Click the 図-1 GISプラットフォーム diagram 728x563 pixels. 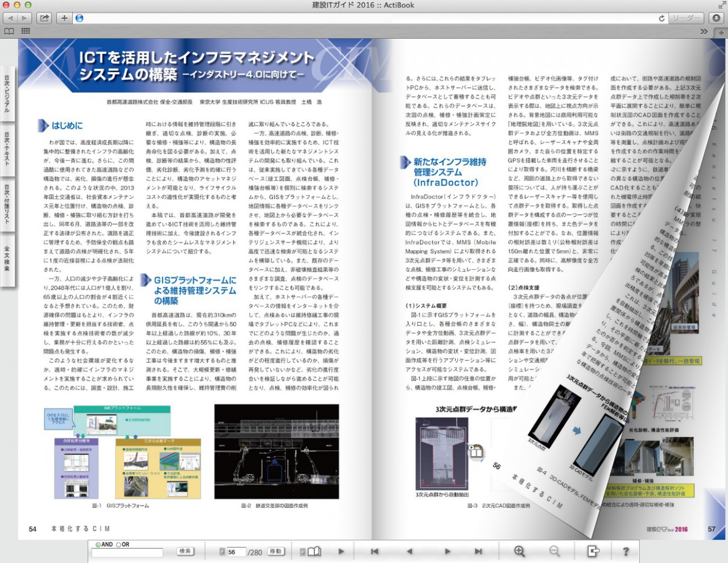(x=123, y=451)
